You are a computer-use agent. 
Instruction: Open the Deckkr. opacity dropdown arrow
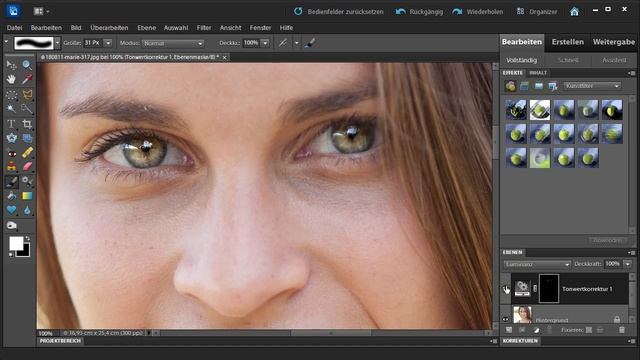pos(265,43)
